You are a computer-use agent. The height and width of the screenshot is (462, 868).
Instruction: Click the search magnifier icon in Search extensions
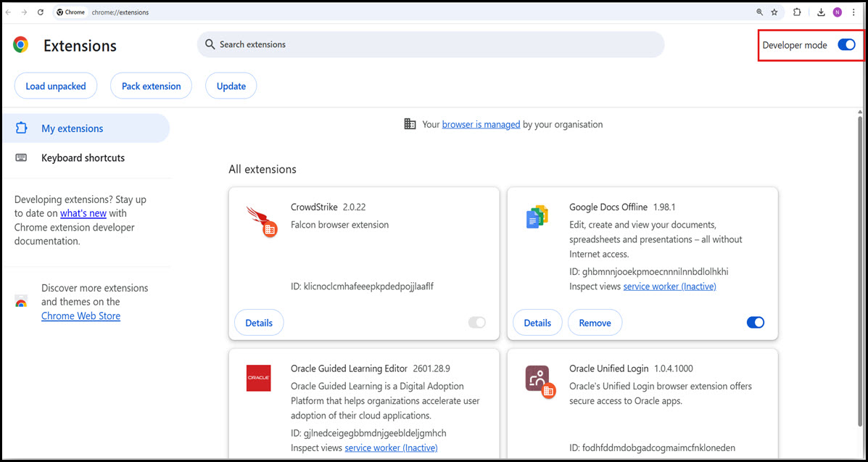(210, 44)
